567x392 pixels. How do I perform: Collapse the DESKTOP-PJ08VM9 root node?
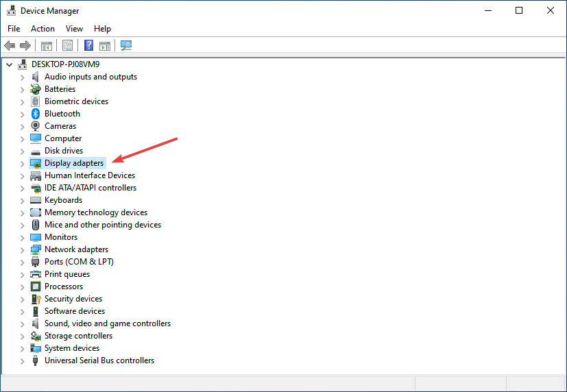point(10,65)
